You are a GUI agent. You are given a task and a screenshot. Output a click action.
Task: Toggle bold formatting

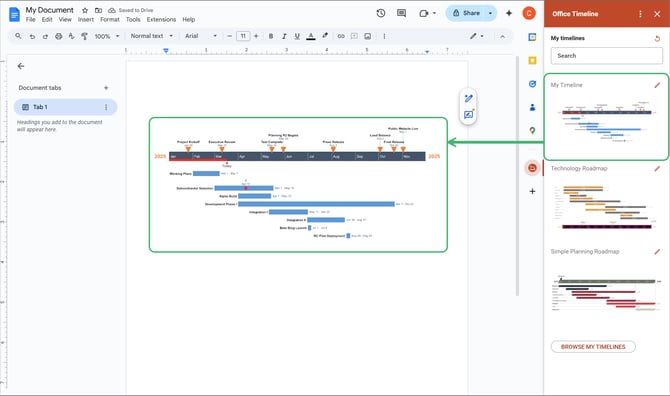click(x=271, y=36)
